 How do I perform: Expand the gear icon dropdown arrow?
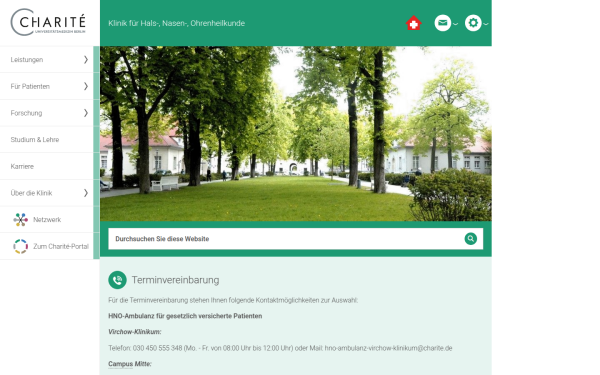click(x=486, y=24)
